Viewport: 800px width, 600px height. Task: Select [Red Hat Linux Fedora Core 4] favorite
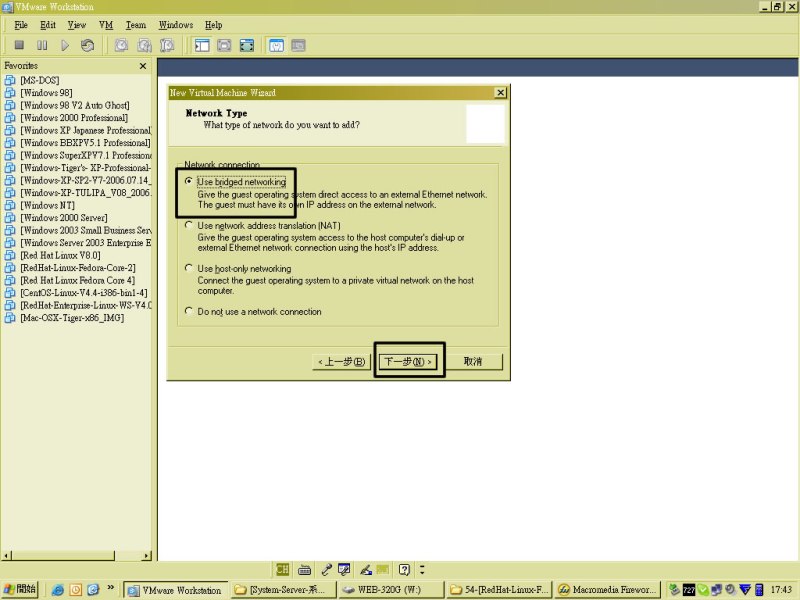[78, 280]
